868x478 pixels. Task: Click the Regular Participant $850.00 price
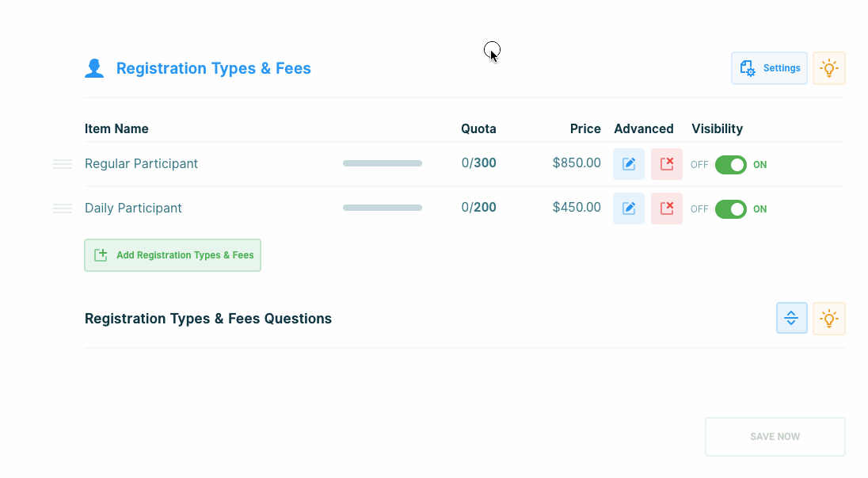pos(577,163)
